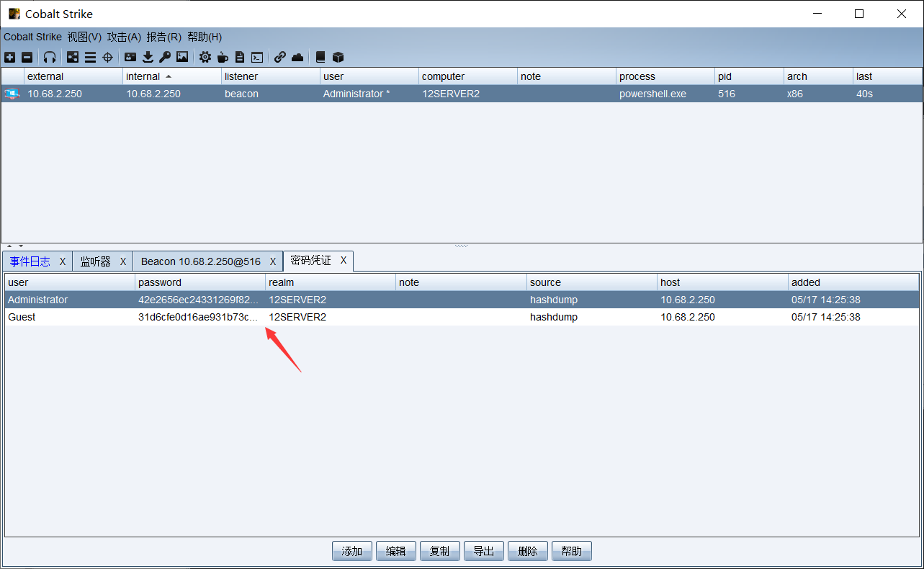Open screenshots via the picture icon
The height and width of the screenshot is (569, 924).
[182, 57]
